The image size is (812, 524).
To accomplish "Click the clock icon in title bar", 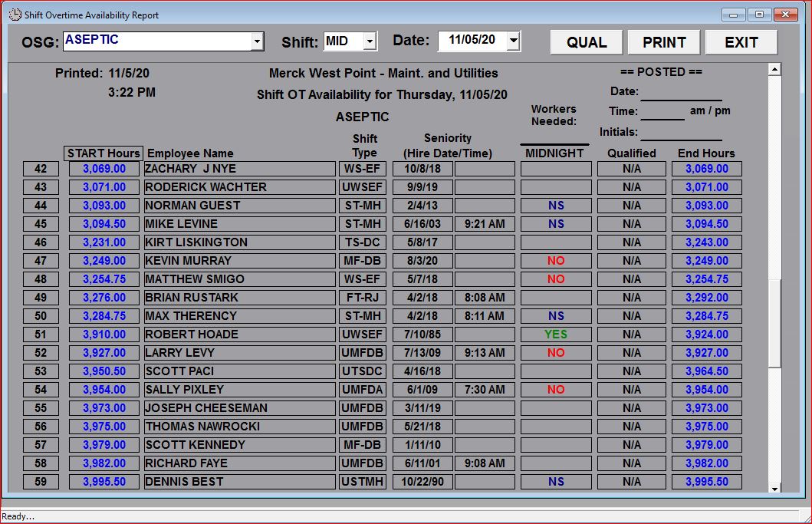I will pos(14,15).
